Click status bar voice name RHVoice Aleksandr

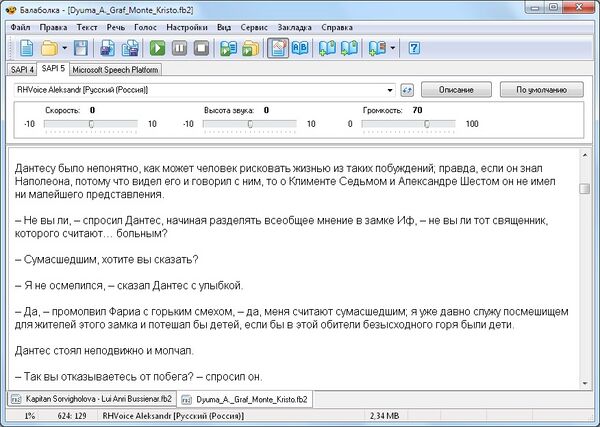pos(173,416)
